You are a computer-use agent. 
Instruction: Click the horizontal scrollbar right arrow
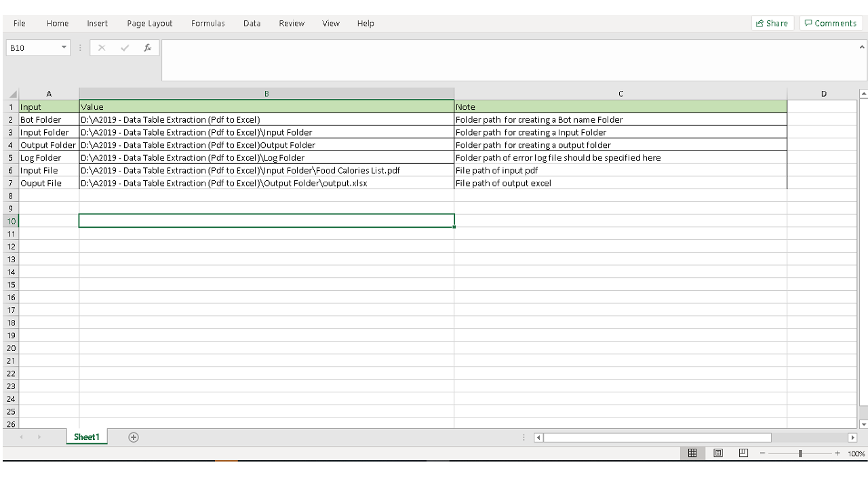[852, 438]
